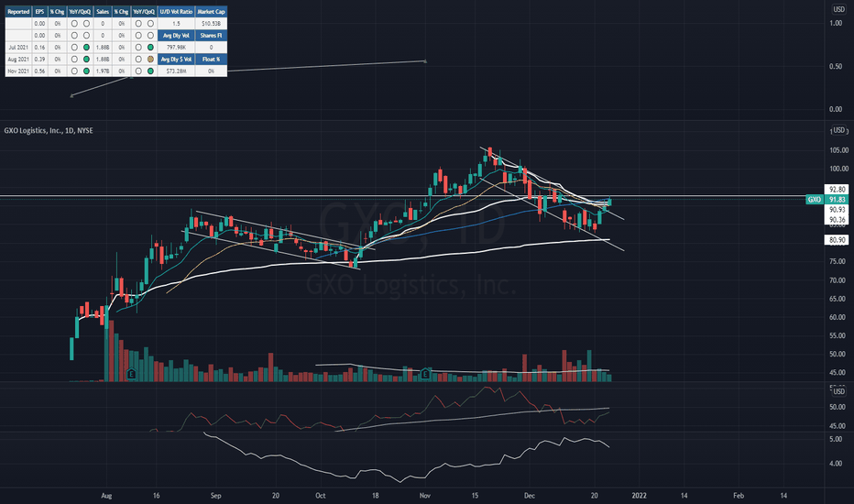
Task: Click the $73.28M dollar volume value
Action: tap(176, 71)
